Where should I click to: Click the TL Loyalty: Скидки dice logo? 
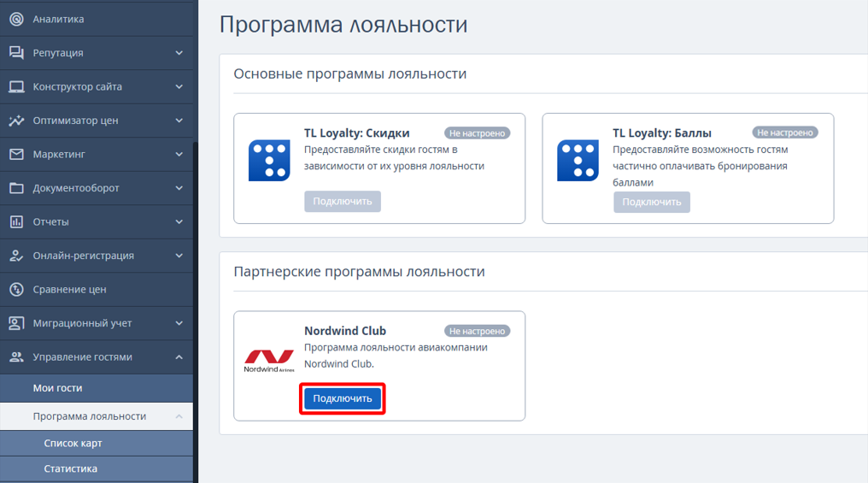(x=269, y=161)
